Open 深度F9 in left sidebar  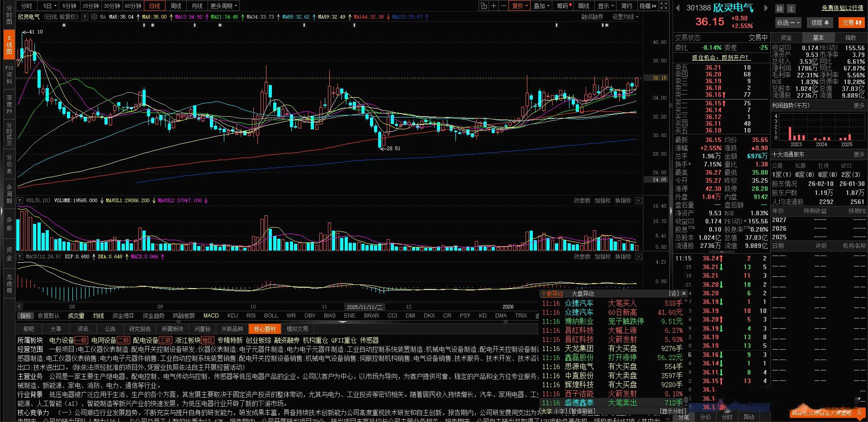pos(9,104)
